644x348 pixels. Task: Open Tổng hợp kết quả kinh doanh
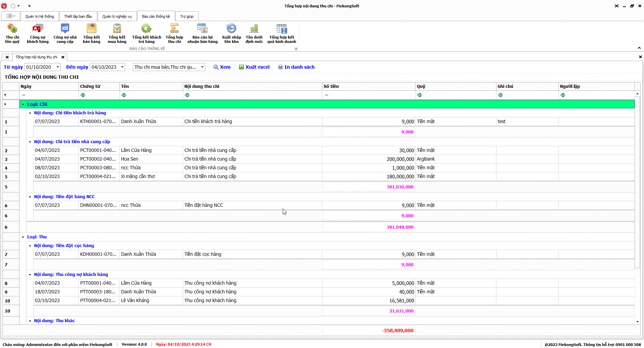tap(281, 34)
